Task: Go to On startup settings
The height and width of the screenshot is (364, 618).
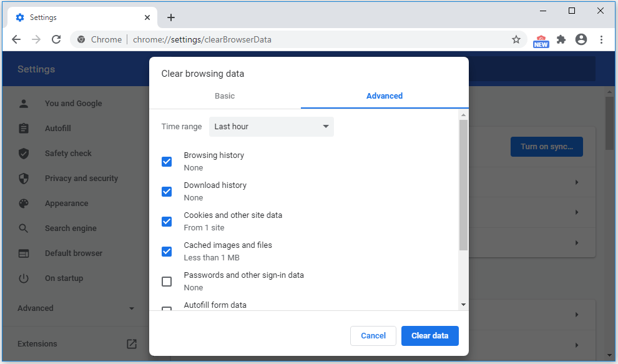Action: [x=64, y=278]
